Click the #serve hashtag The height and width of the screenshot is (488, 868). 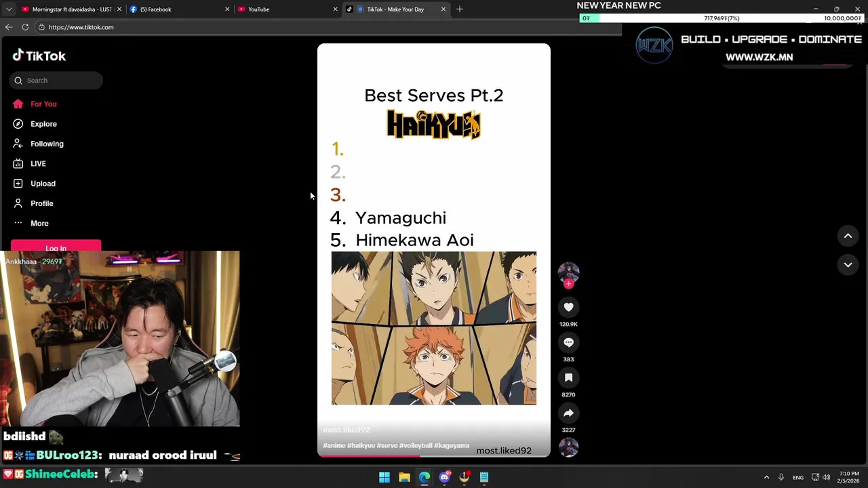point(387,446)
